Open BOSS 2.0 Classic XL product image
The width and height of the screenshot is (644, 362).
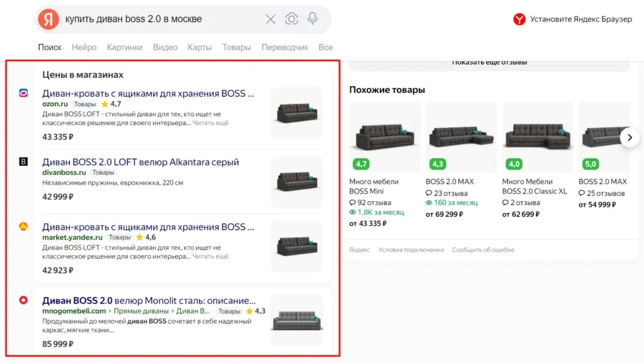click(538, 137)
